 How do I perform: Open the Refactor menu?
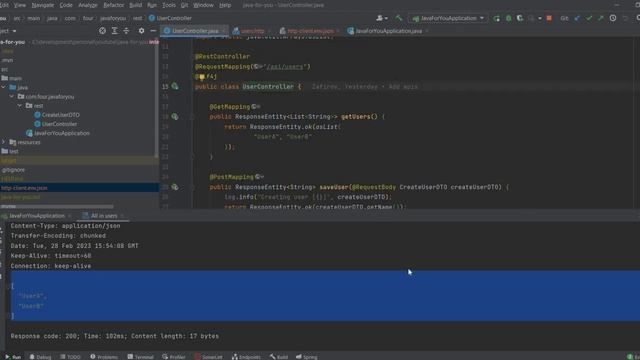(113, 5)
